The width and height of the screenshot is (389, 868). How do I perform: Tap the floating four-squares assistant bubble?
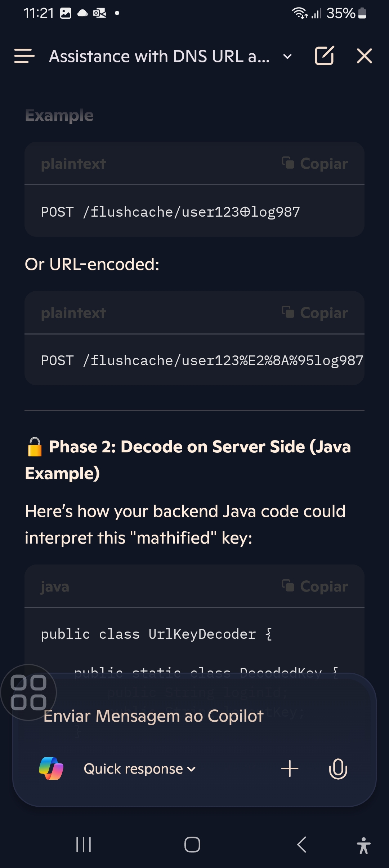pyautogui.click(x=28, y=692)
